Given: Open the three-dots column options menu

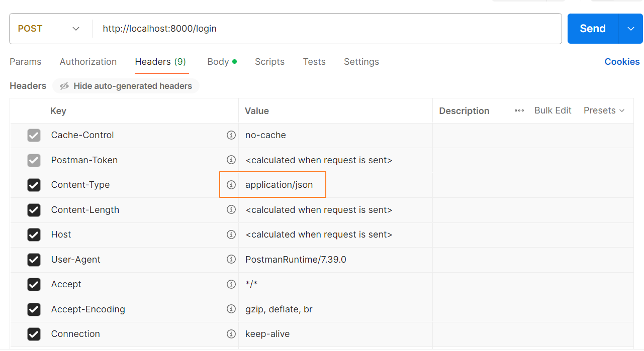Looking at the screenshot, I should click(519, 110).
